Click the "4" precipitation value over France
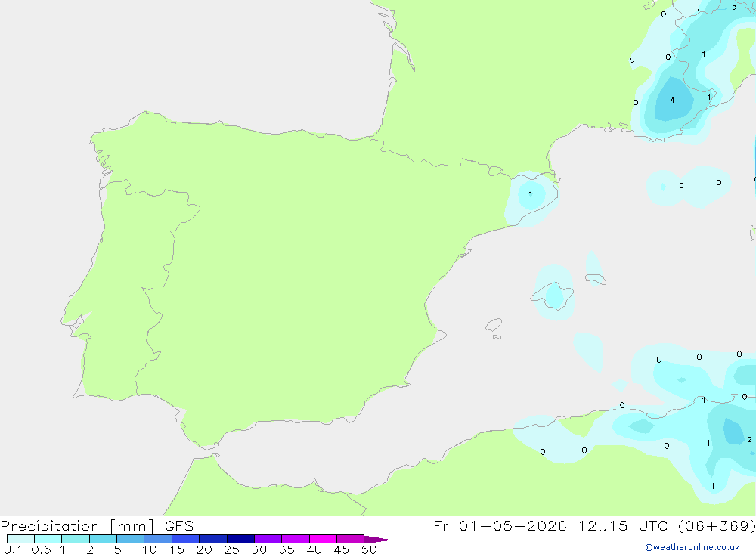Viewport: 756px width, 554px height. 673,100
